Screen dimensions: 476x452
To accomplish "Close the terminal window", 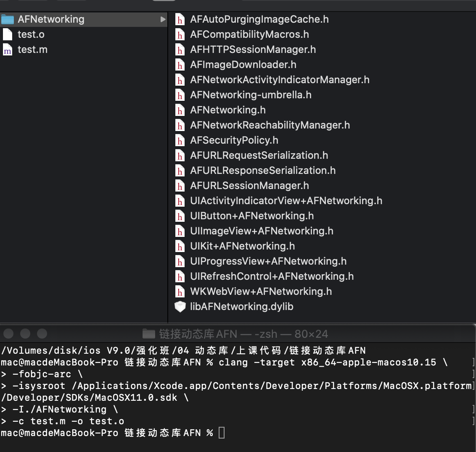I will [x=8, y=334].
